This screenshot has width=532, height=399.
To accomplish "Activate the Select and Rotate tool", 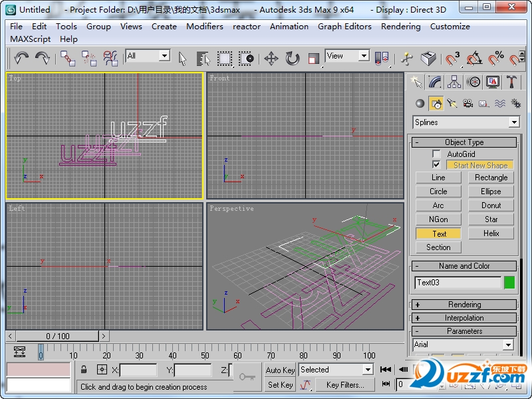I will click(291, 59).
